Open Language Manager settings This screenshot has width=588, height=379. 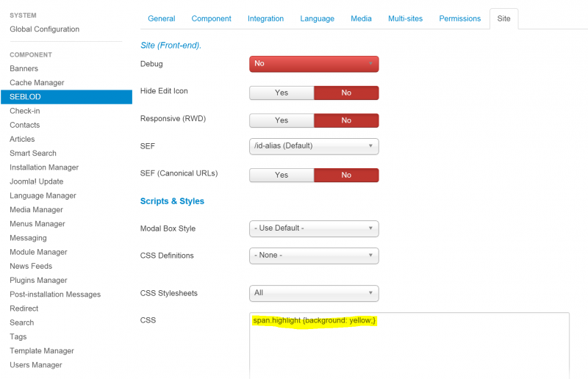[x=43, y=195]
